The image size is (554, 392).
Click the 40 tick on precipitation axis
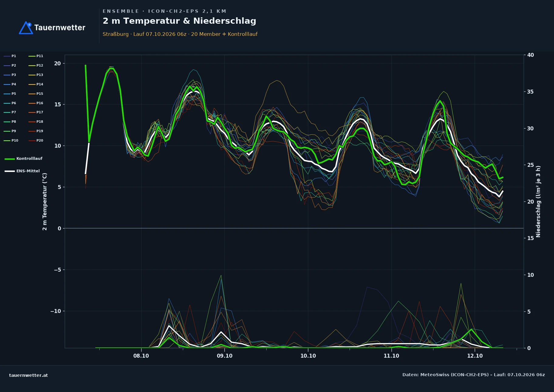pos(531,55)
